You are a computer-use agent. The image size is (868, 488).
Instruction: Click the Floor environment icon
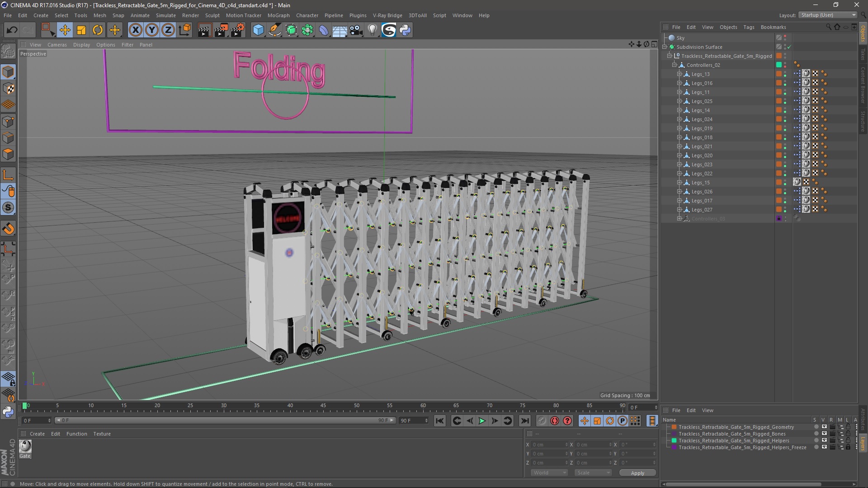340,30
